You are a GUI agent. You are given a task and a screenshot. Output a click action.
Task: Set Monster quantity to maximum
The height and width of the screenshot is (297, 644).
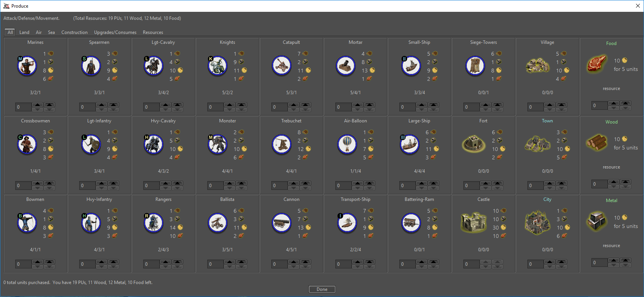[242, 183]
